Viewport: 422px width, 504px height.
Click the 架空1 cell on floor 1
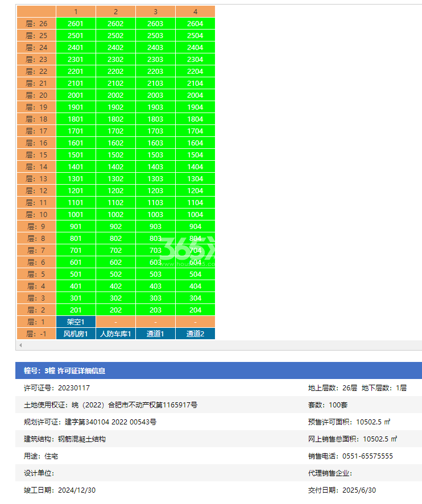pyautogui.click(x=76, y=322)
